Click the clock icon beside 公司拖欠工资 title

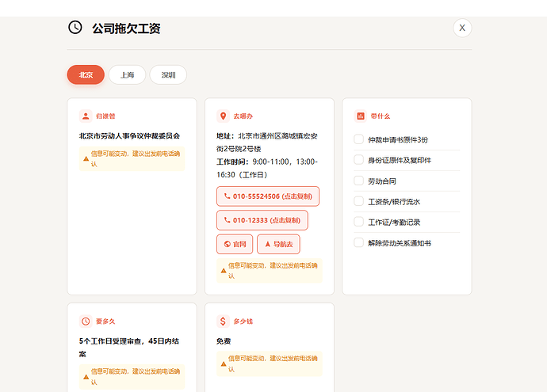coord(75,28)
